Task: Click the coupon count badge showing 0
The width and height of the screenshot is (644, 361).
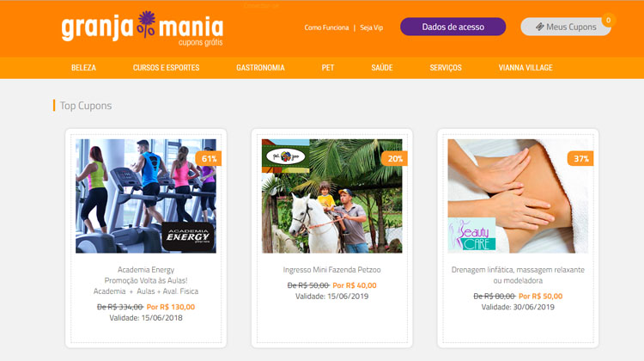Action: coord(608,20)
